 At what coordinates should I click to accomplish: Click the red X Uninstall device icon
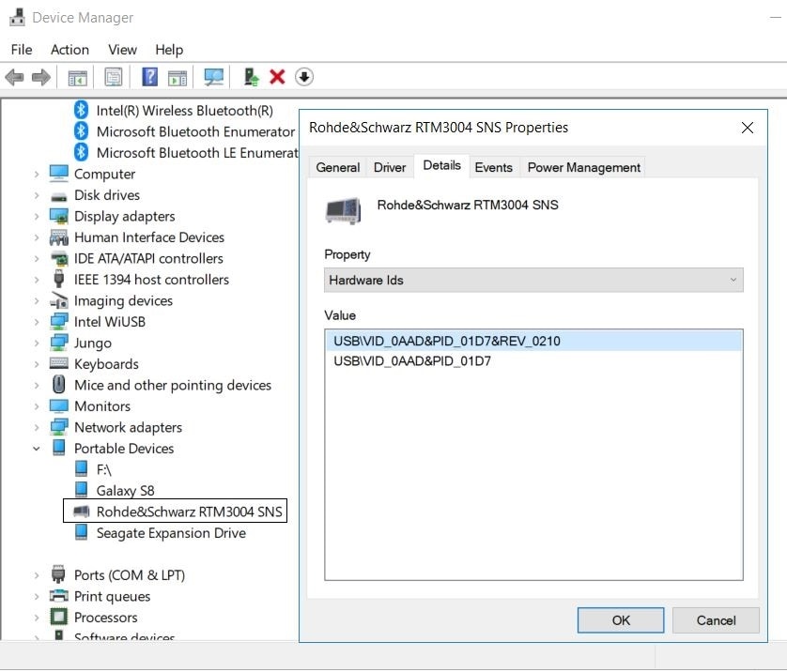click(x=277, y=77)
